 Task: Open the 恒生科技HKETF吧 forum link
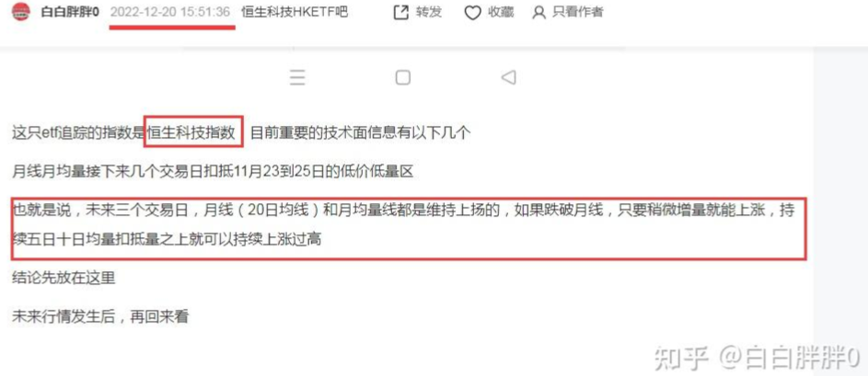click(x=295, y=12)
